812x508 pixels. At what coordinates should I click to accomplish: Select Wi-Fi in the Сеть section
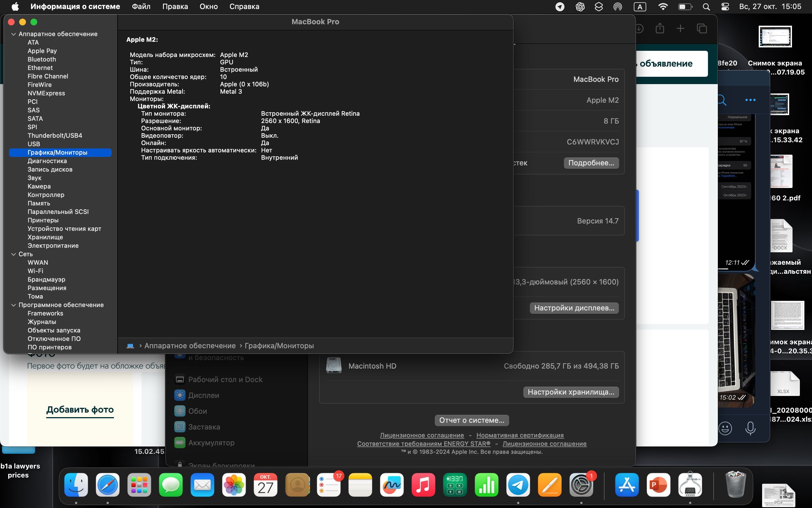point(35,271)
